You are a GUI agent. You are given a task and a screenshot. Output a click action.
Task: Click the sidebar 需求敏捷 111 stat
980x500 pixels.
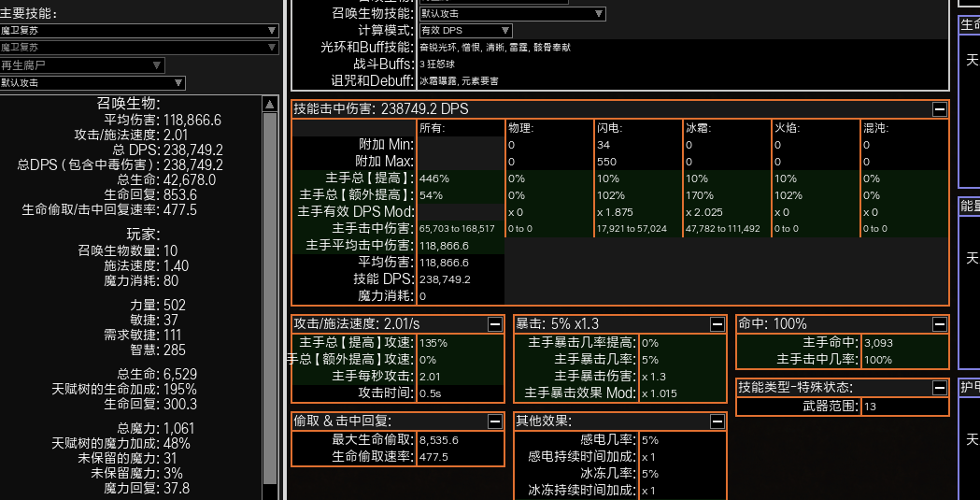tap(143, 335)
